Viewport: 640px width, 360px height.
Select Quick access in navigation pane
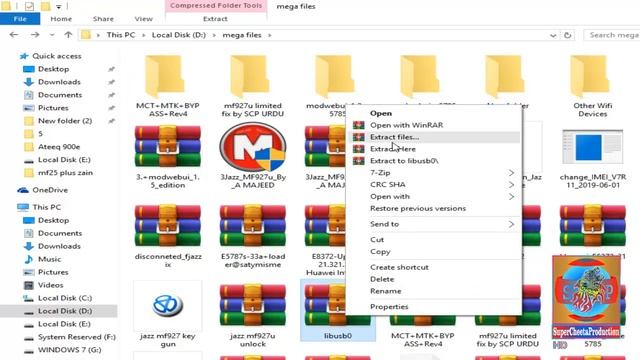[x=57, y=56]
